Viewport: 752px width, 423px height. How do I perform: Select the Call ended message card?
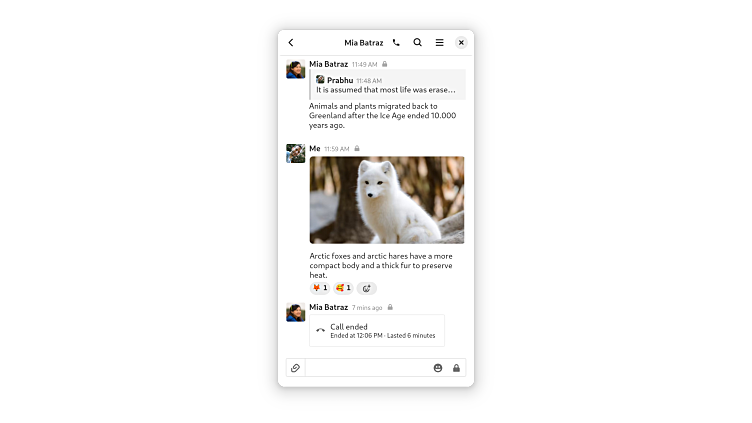[377, 330]
